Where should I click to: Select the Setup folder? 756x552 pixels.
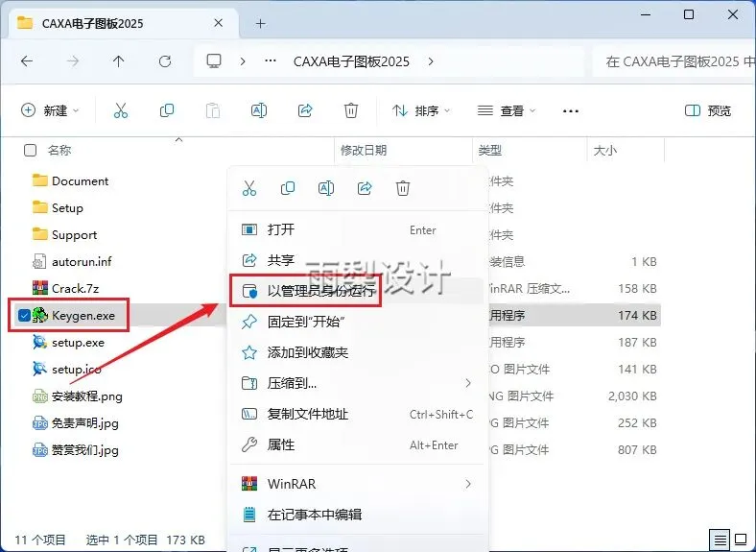tap(58, 208)
